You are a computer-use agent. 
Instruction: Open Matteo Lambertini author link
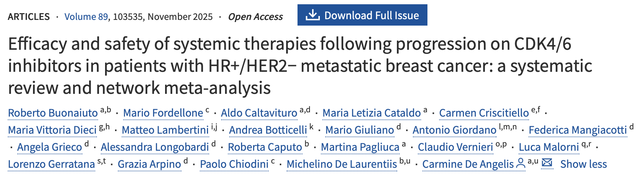[x=165, y=130]
